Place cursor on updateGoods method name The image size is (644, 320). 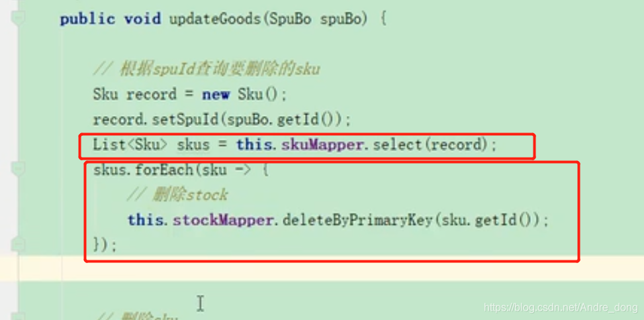(215, 19)
